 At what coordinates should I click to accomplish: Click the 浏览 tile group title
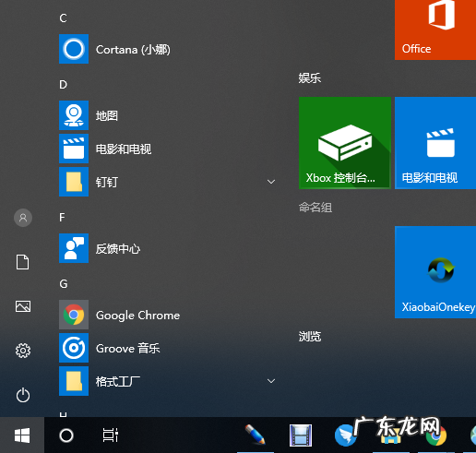point(310,336)
